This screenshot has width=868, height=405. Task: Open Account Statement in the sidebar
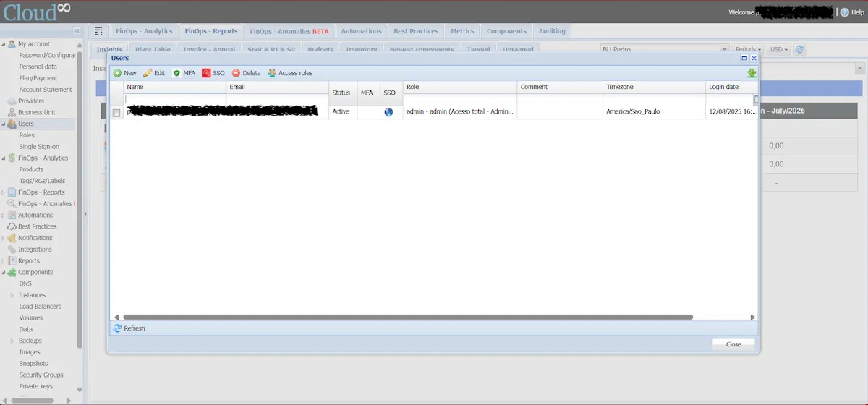point(46,90)
